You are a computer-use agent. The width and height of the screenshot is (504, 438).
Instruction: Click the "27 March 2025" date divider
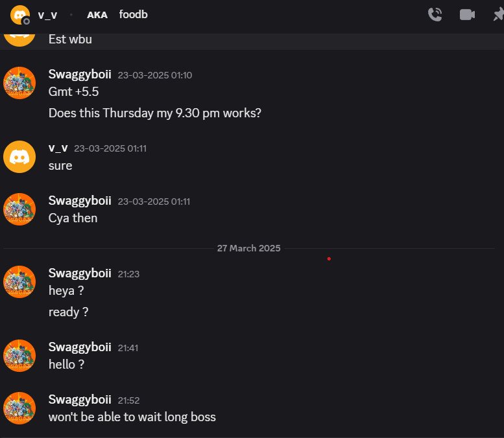[x=248, y=248]
